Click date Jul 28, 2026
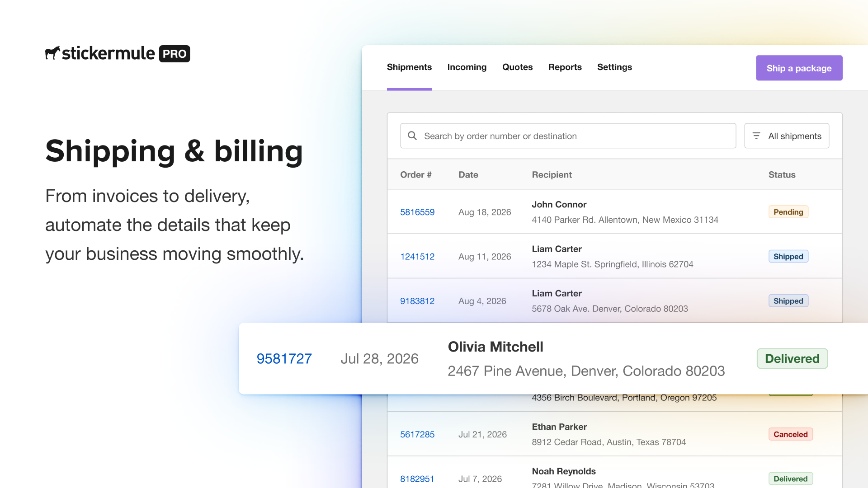This screenshot has height=488, width=868. point(379,358)
